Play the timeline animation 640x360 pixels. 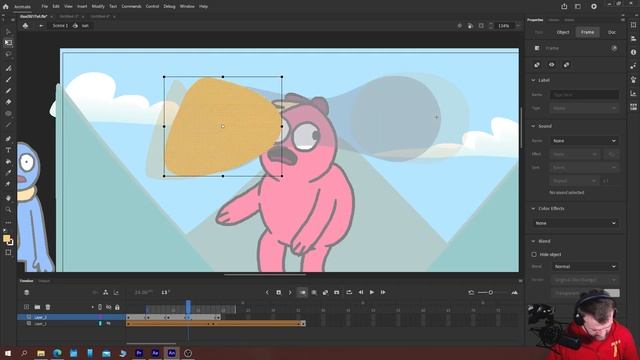[x=372, y=292]
